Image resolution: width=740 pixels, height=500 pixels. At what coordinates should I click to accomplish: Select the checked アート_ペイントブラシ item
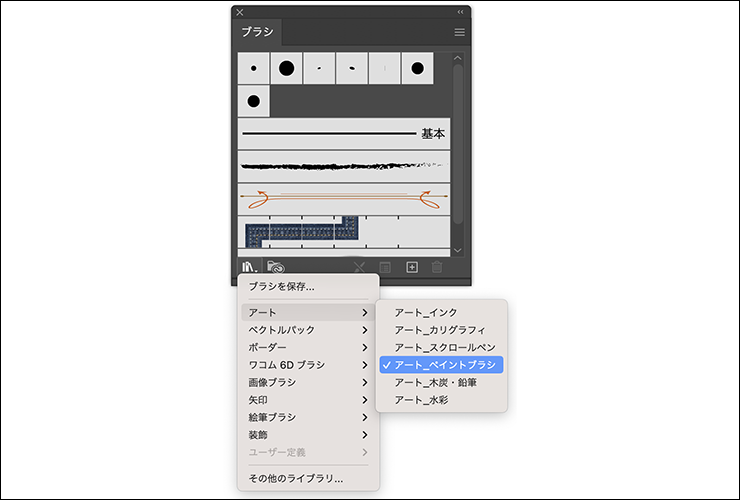point(447,365)
